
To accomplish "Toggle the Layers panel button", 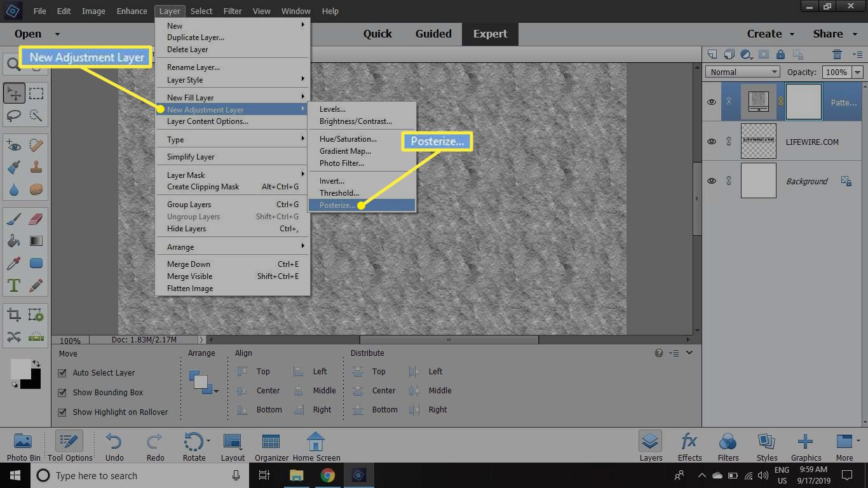I will (651, 447).
